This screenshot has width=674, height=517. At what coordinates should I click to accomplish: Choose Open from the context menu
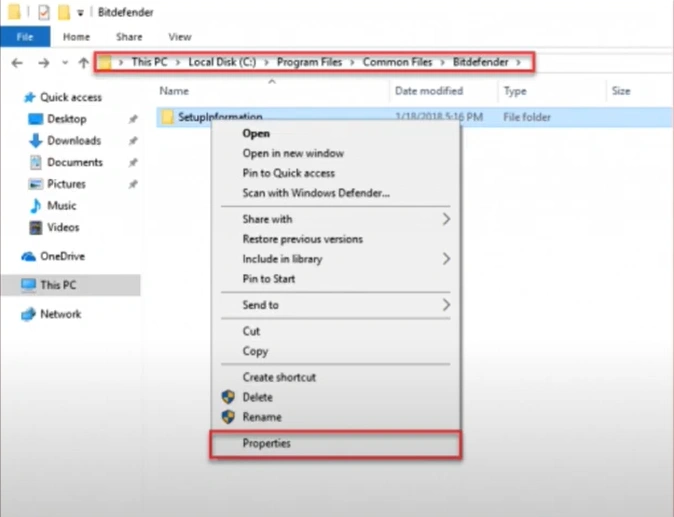336,134
